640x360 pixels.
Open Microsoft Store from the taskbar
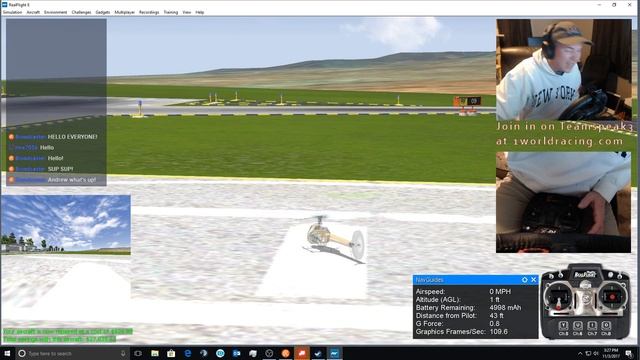pyautogui.click(x=171, y=353)
